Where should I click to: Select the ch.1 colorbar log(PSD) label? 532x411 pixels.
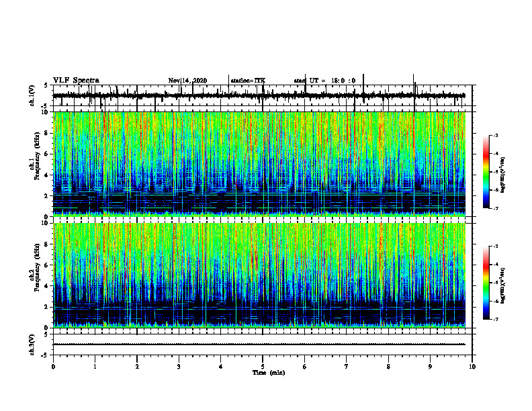503,175
